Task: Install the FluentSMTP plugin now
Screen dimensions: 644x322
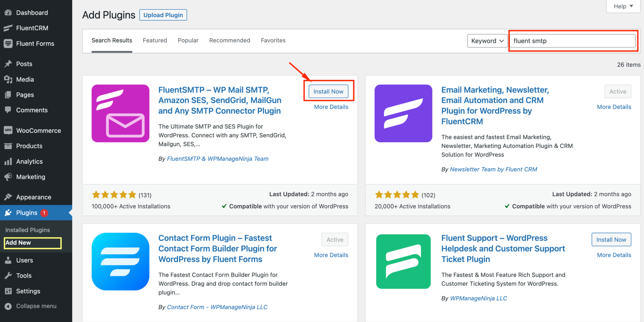Action: [x=328, y=91]
